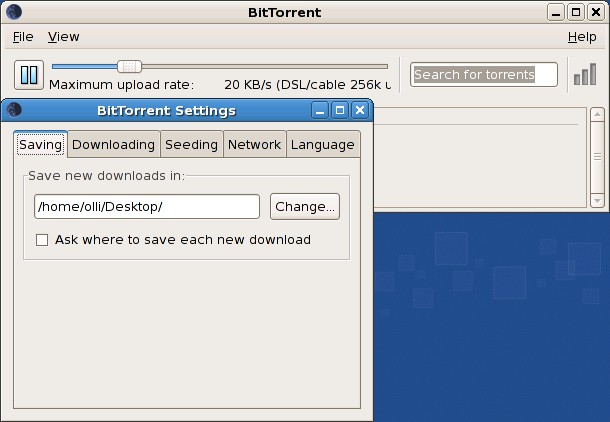Click the BitTorrent Settings window title icon
610x422 pixels.
tap(14, 110)
